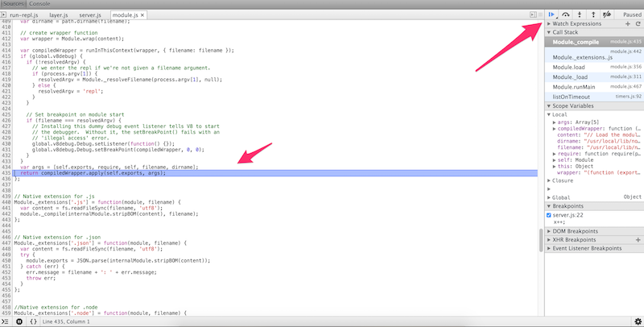Click the dirname variable value
This screenshot has height=327, width=644.
(612, 141)
